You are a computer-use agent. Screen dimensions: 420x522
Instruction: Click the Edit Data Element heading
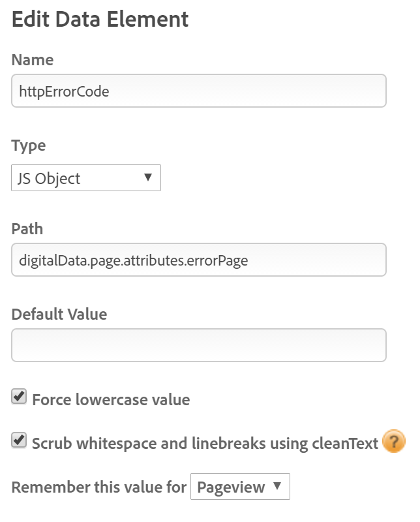100,20
